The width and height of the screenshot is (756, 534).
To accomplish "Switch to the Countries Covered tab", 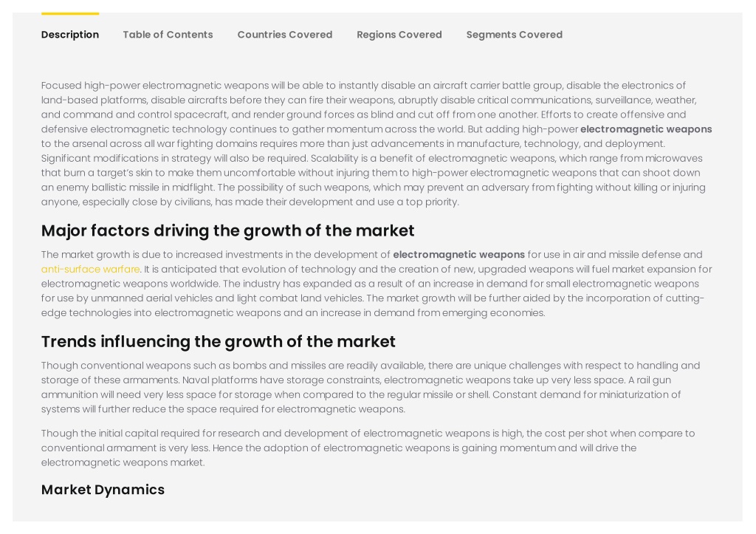I will 284,35.
